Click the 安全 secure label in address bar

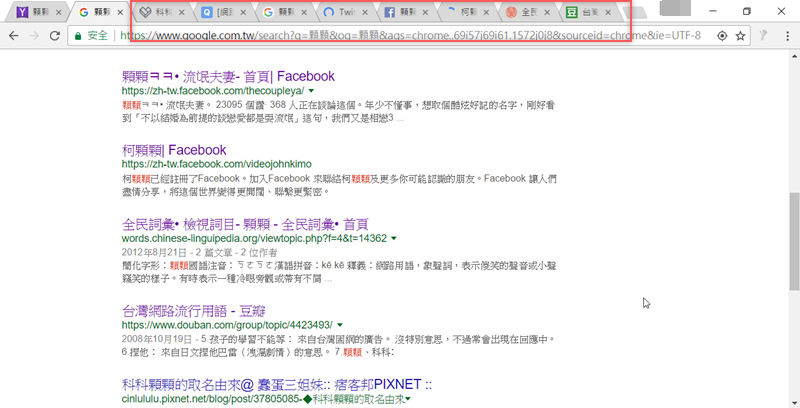point(97,36)
